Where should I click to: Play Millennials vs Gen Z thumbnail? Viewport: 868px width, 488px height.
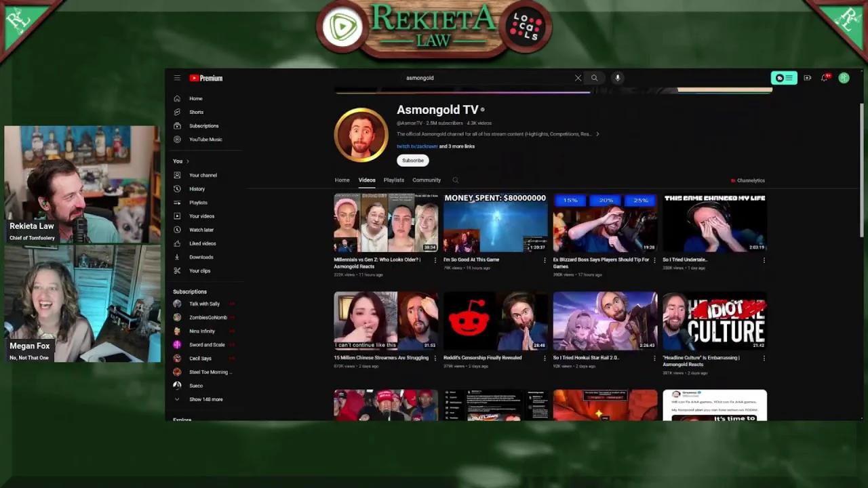click(x=386, y=223)
